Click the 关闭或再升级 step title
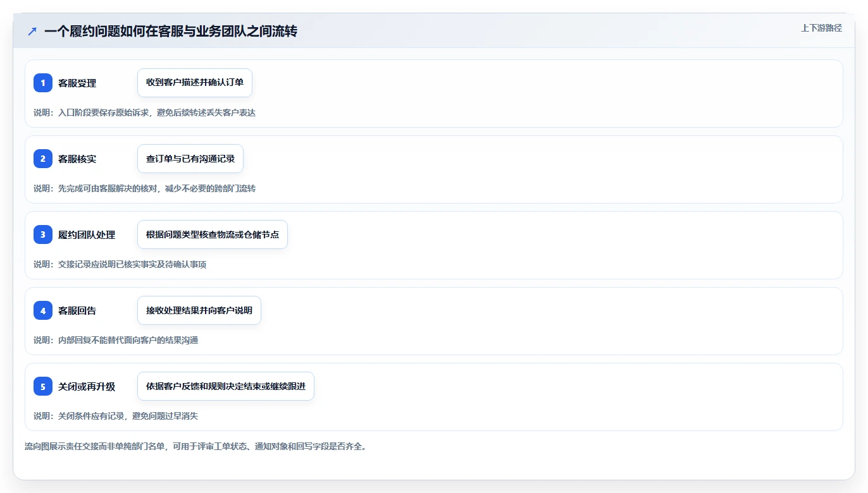 point(87,386)
